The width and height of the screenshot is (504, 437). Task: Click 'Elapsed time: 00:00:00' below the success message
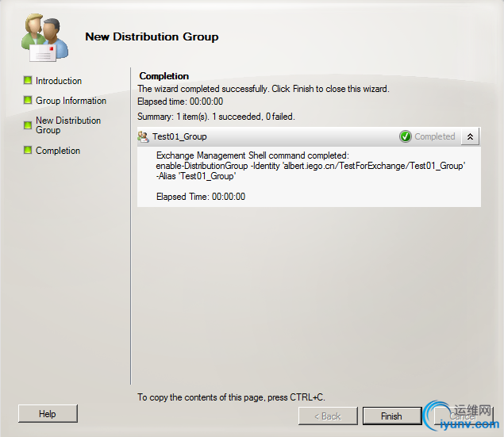[x=180, y=102]
